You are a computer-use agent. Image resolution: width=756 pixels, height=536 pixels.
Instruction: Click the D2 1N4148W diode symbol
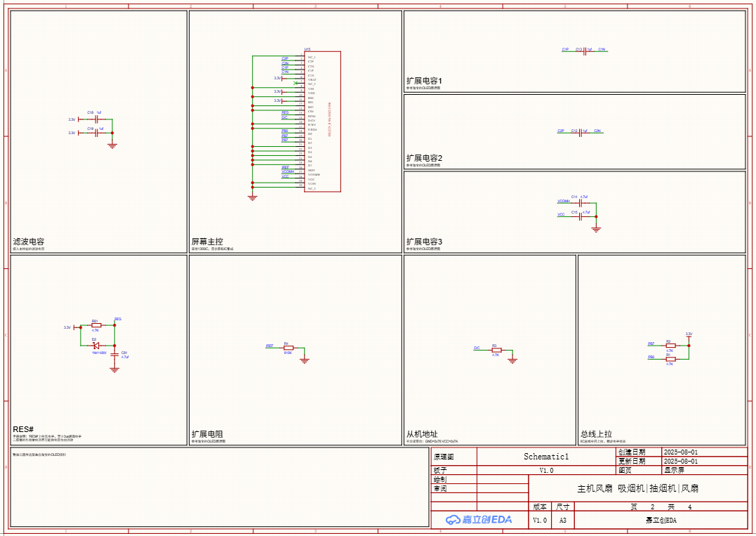click(95, 346)
